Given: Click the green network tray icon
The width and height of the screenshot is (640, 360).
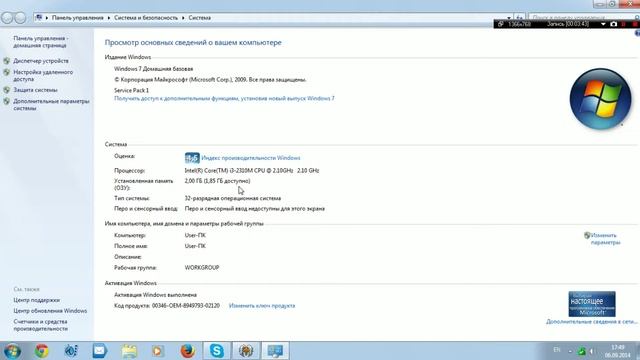Looking at the screenshot, I should coord(582,351).
